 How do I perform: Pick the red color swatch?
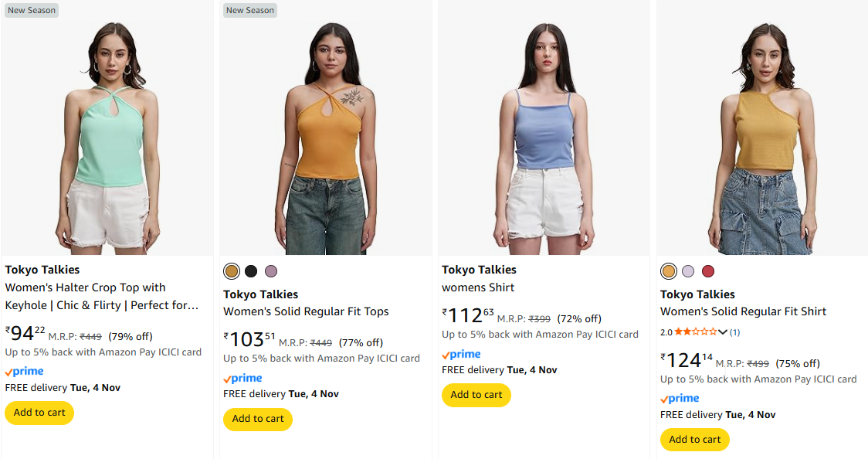point(708,271)
